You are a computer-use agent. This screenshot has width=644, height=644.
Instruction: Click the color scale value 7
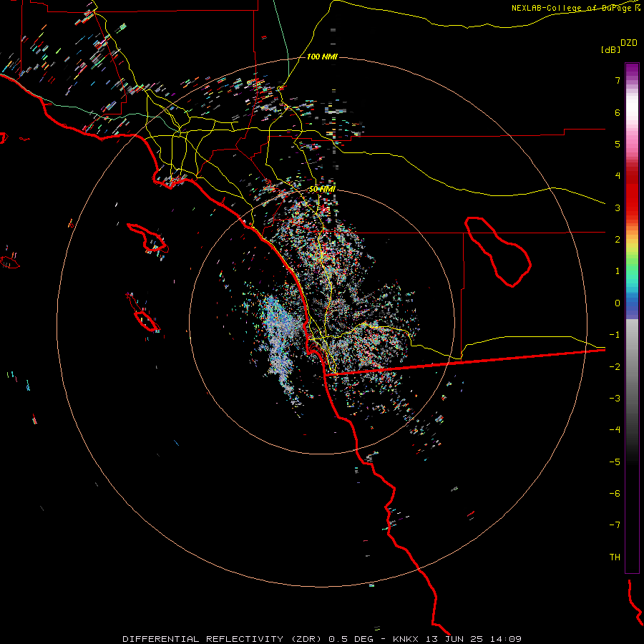pos(618,80)
